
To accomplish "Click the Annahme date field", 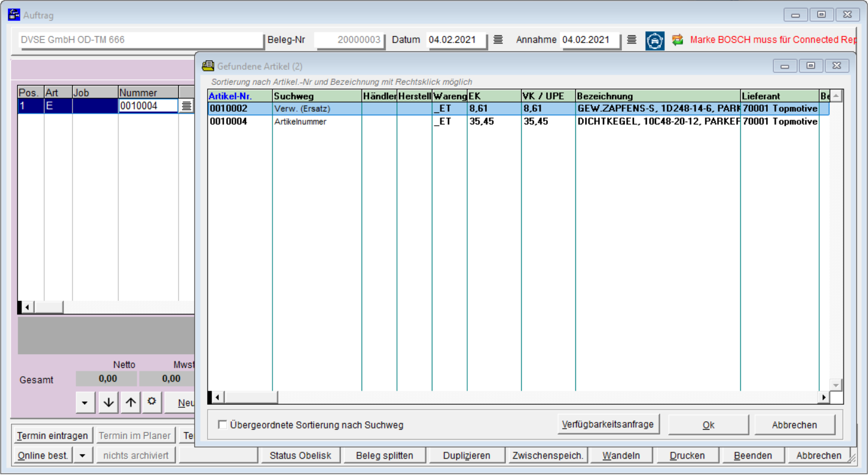I will pos(590,40).
